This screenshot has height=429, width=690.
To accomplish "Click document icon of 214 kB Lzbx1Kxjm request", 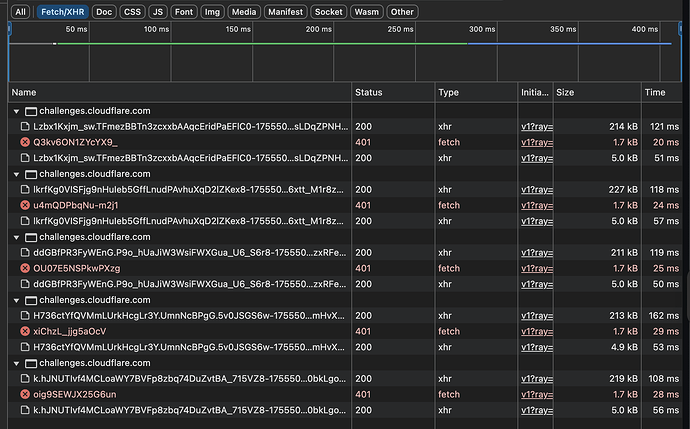I will click(25, 127).
